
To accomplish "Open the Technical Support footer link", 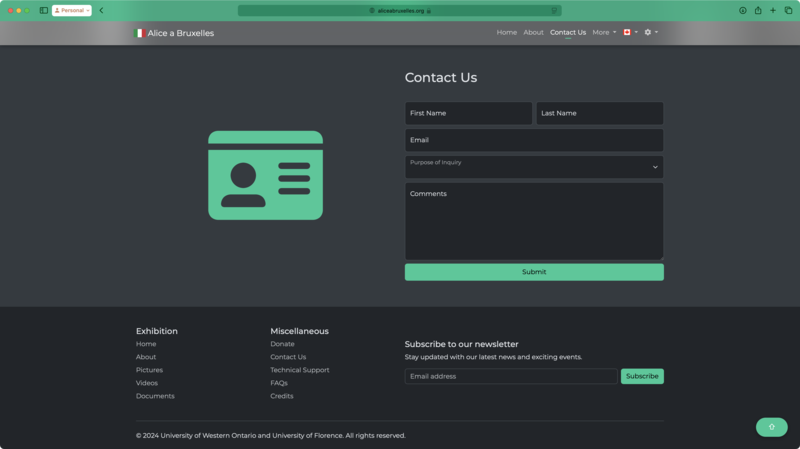I will click(x=299, y=370).
